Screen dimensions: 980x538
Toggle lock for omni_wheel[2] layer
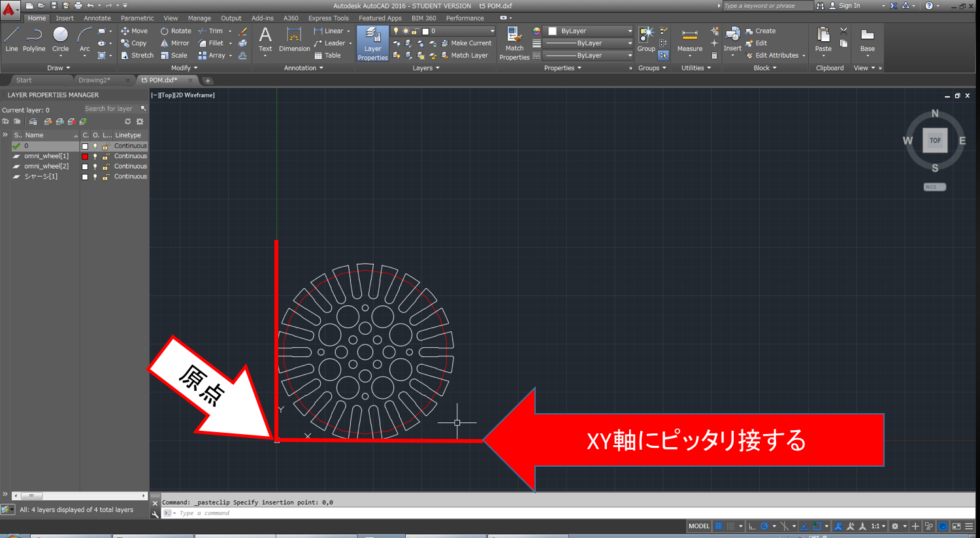tap(105, 167)
